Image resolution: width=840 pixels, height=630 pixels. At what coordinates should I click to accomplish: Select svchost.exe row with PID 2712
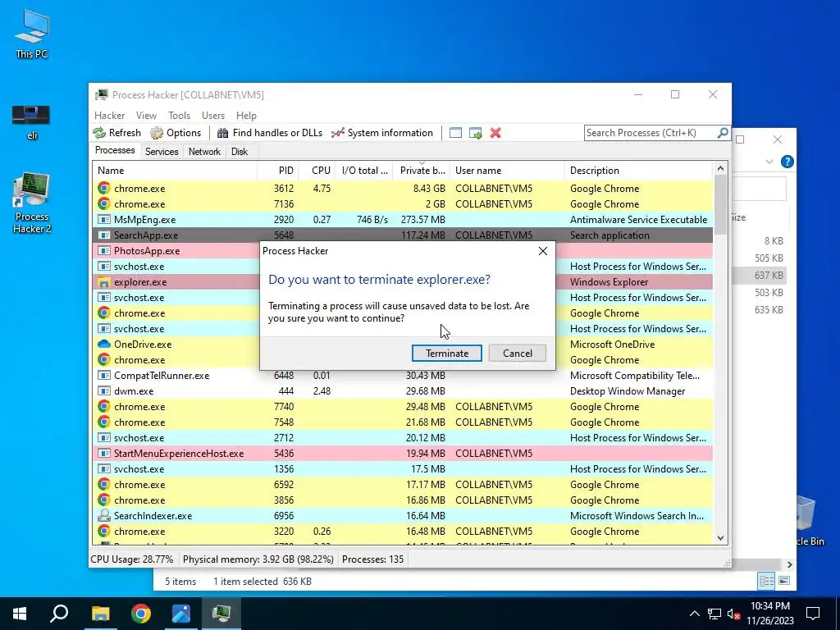tap(403, 438)
